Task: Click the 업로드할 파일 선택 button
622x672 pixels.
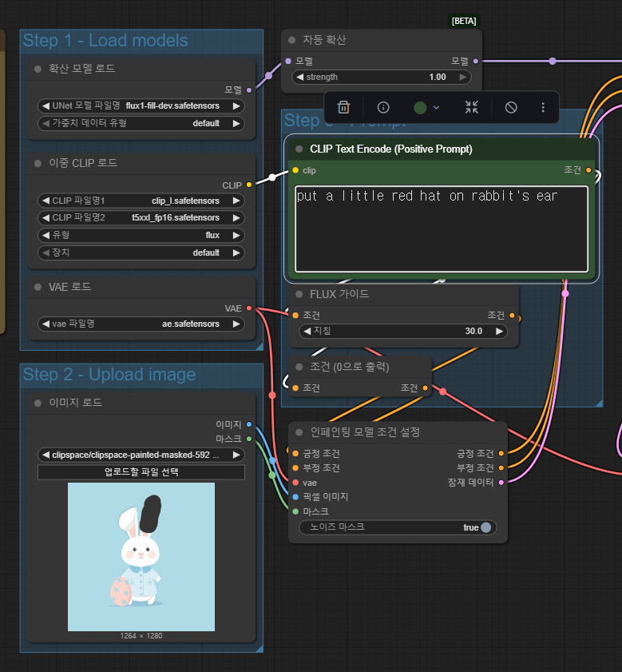Action: point(141,472)
